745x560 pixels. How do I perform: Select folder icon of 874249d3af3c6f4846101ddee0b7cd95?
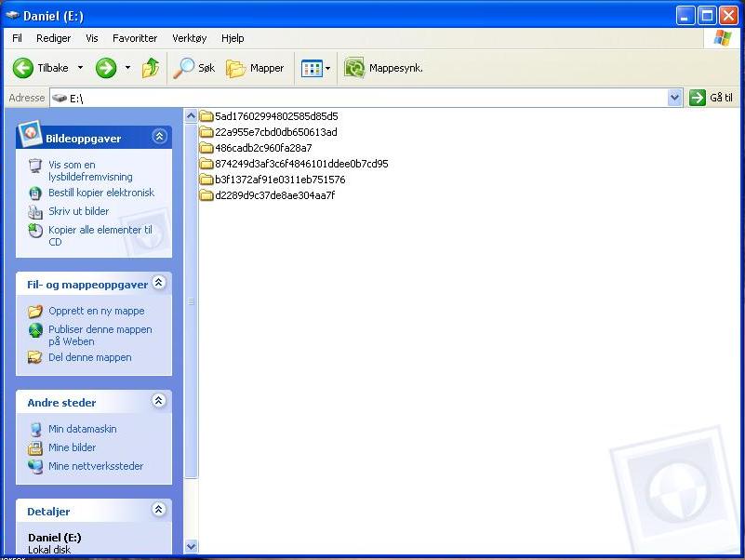pyautogui.click(x=206, y=164)
